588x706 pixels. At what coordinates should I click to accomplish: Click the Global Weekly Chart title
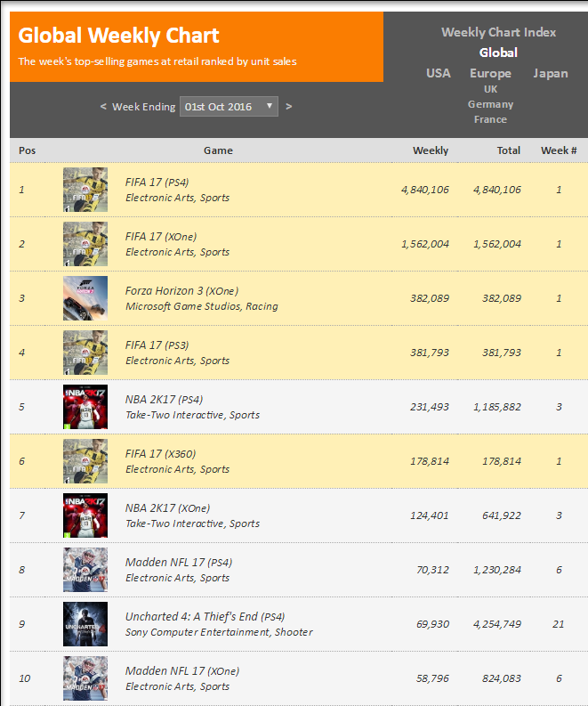point(118,35)
